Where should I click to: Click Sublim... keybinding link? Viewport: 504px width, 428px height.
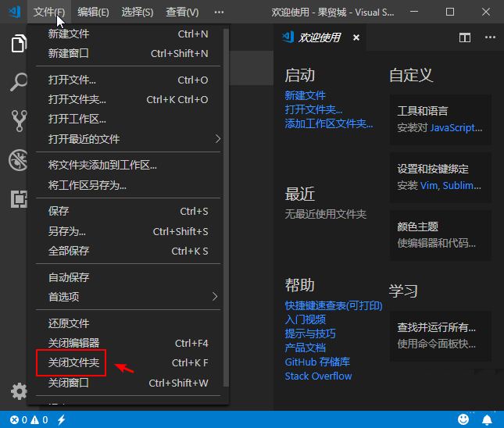tap(462, 186)
